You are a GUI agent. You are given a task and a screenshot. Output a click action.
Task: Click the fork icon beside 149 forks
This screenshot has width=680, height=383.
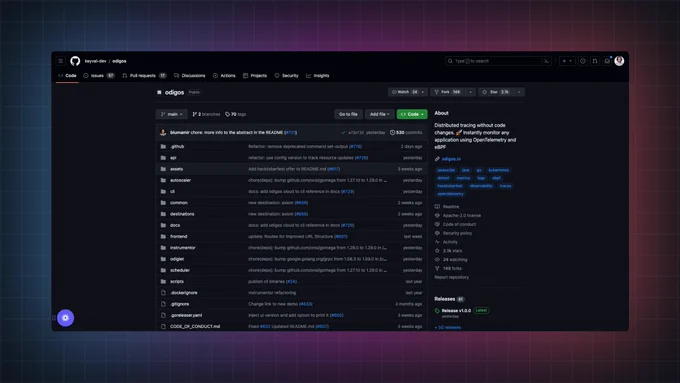437,268
